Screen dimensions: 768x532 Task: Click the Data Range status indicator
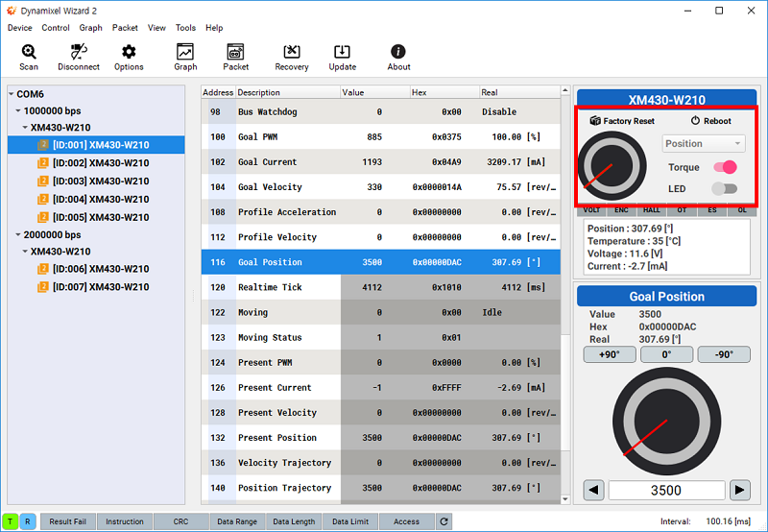coord(237,521)
